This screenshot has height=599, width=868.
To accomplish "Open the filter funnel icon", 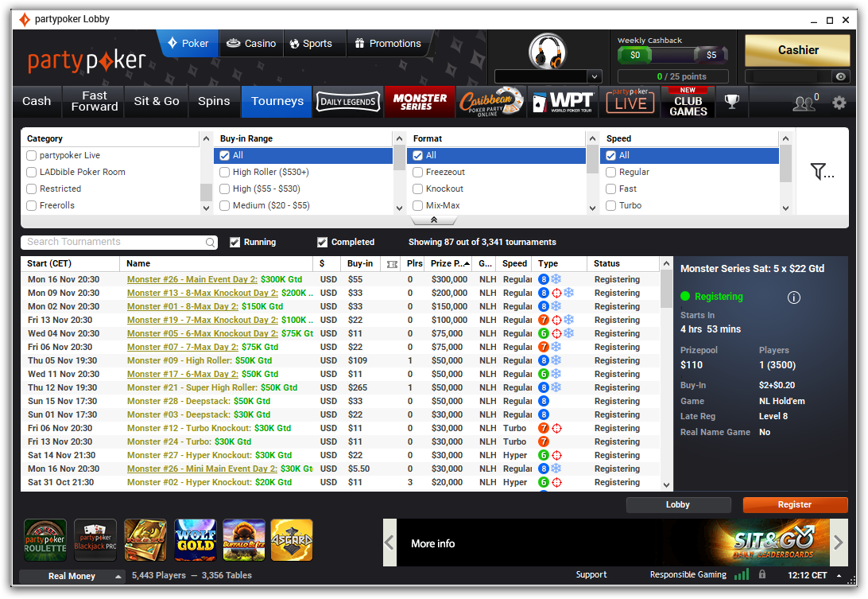I will point(822,171).
